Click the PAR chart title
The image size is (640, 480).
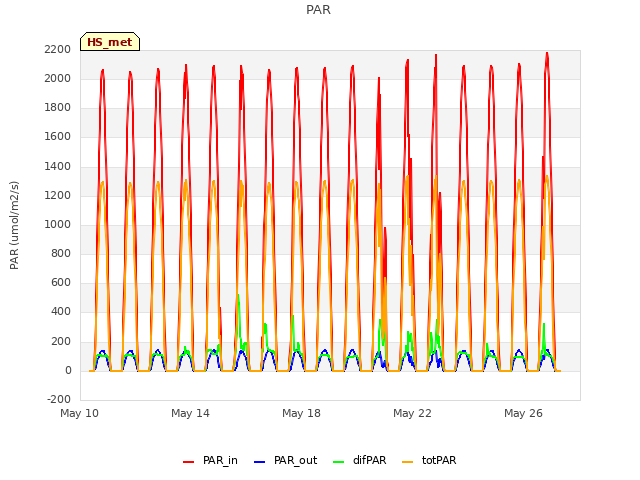[x=318, y=9]
